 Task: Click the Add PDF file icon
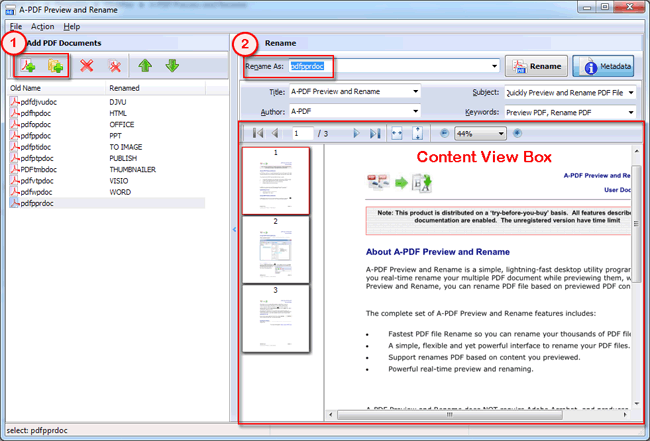[28, 66]
